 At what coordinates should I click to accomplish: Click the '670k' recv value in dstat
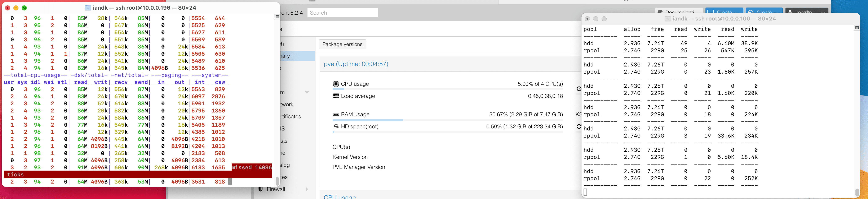pyautogui.click(x=121, y=97)
